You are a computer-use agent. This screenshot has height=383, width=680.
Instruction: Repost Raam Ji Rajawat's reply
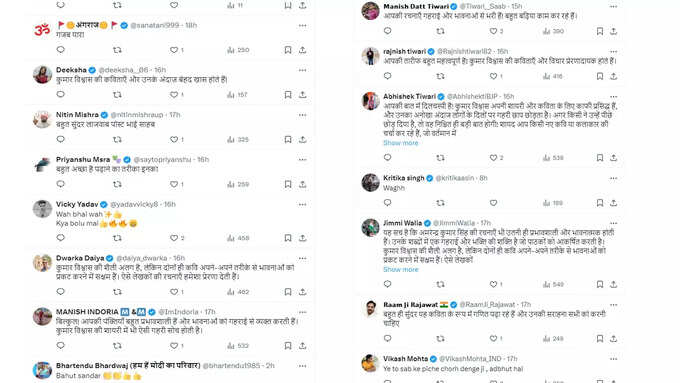440,338
